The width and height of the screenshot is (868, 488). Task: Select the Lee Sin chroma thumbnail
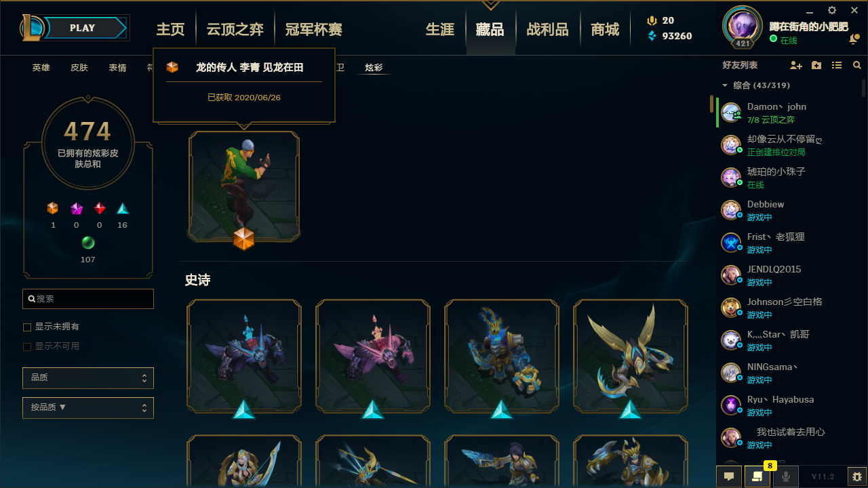(x=244, y=187)
